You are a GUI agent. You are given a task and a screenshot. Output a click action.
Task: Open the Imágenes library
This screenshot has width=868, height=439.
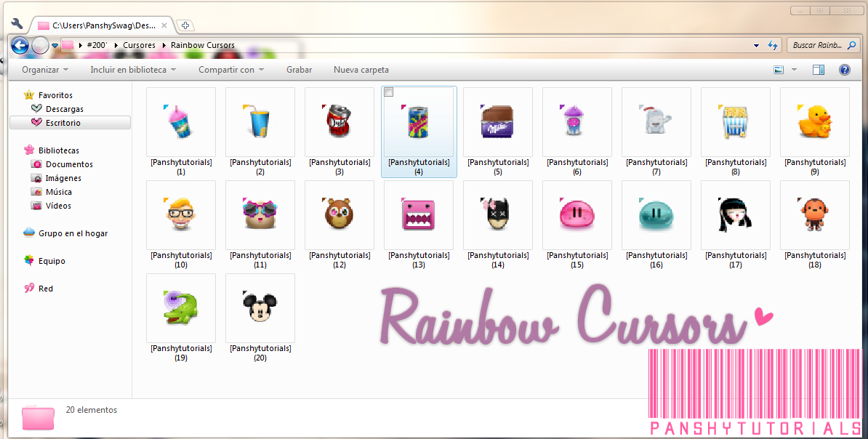(63, 177)
